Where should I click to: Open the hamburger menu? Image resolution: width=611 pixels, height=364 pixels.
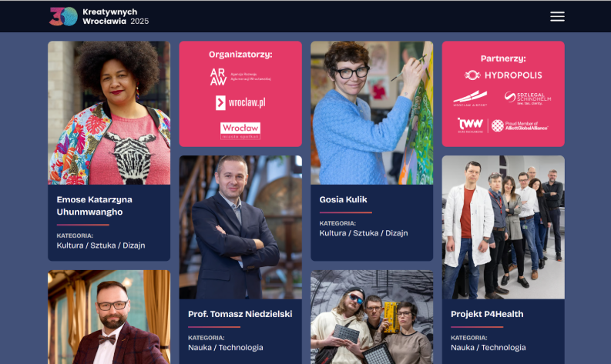[557, 16]
